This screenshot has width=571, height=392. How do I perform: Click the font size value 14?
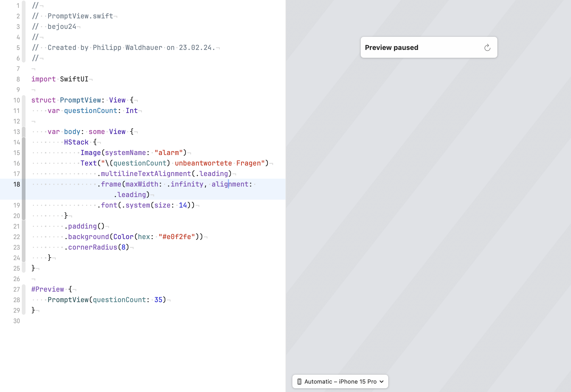tap(183, 205)
